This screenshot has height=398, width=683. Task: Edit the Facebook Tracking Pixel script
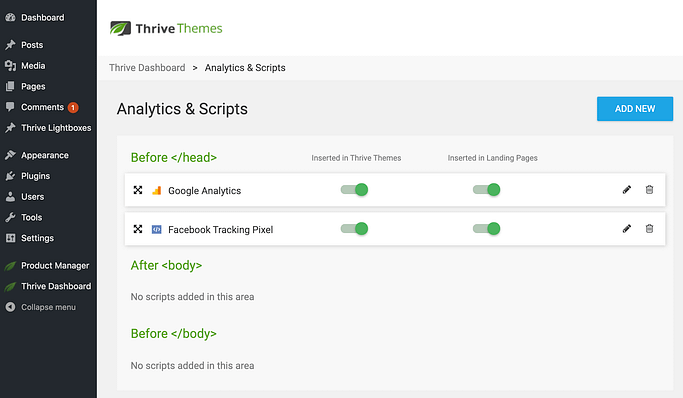(x=626, y=229)
